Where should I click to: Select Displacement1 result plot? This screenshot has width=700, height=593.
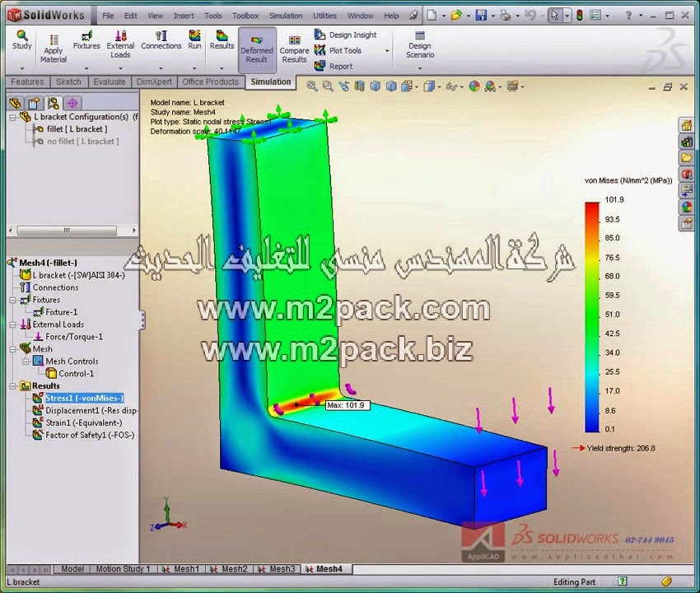91,410
